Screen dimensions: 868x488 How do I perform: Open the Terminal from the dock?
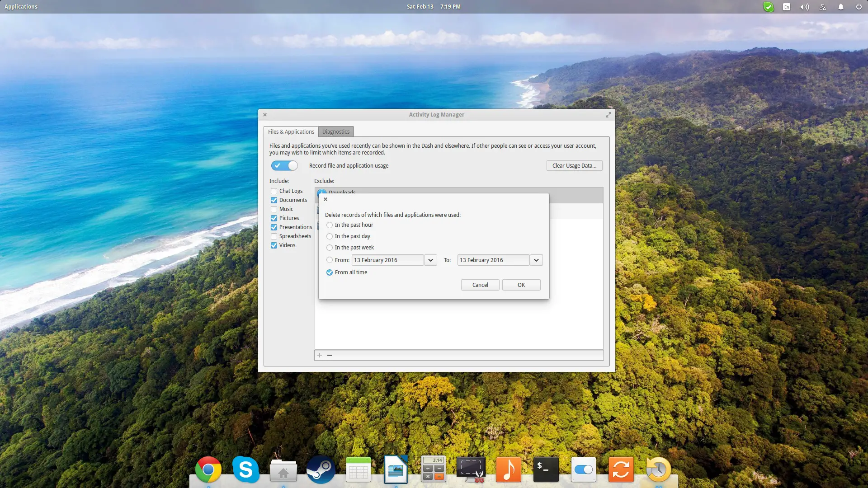coord(546,469)
